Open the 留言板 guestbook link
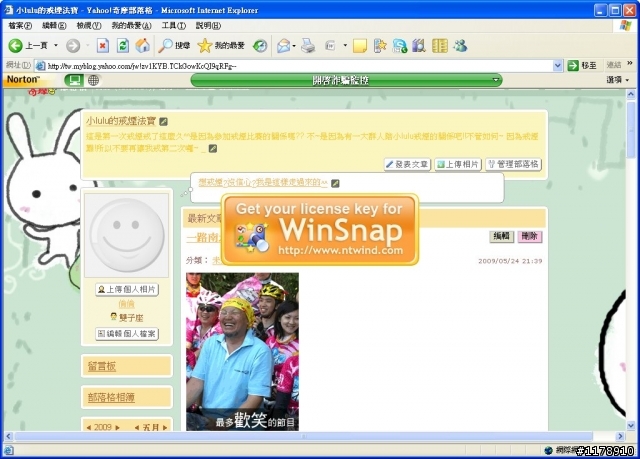The width and height of the screenshot is (640, 459). click(102, 366)
